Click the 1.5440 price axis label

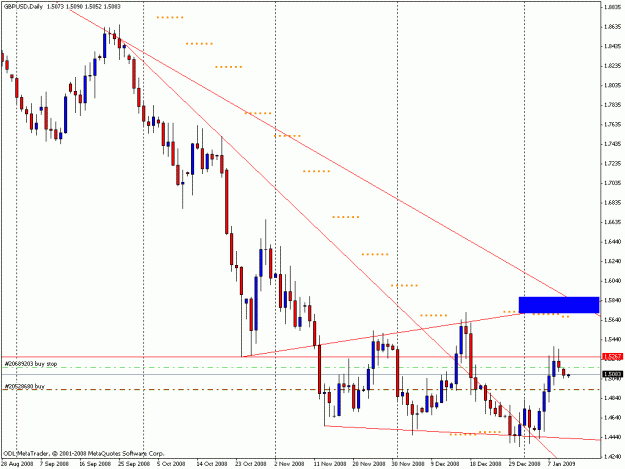point(613,339)
